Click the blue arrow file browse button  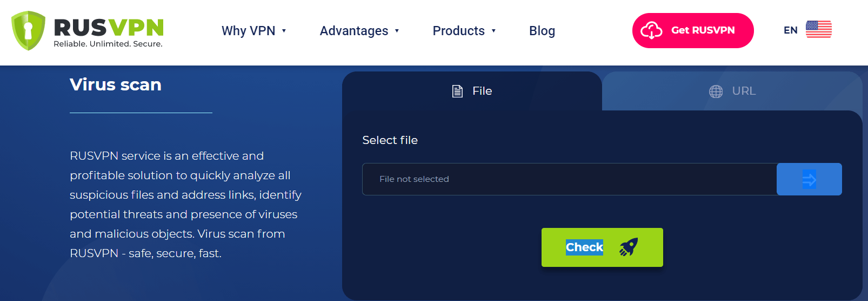tap(809, 179)
